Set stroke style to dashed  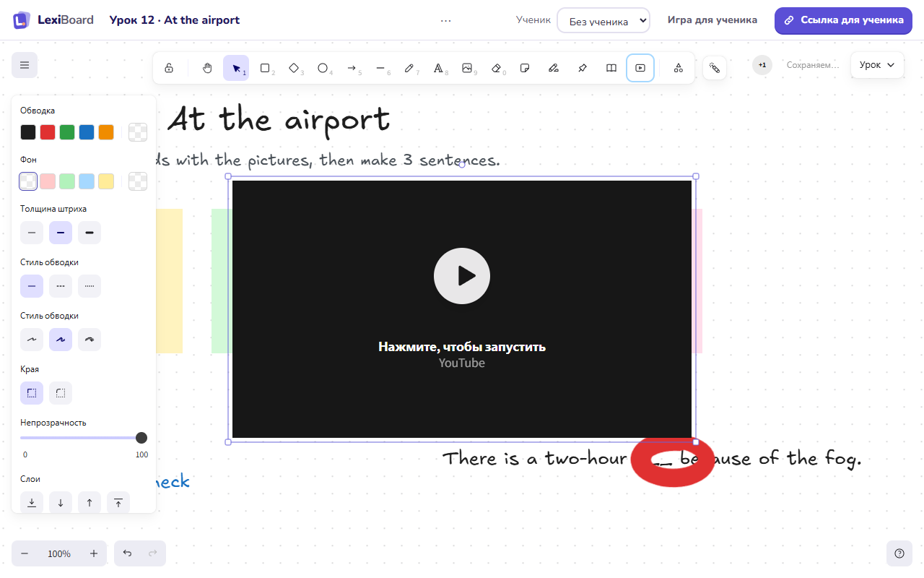(61, 286)
